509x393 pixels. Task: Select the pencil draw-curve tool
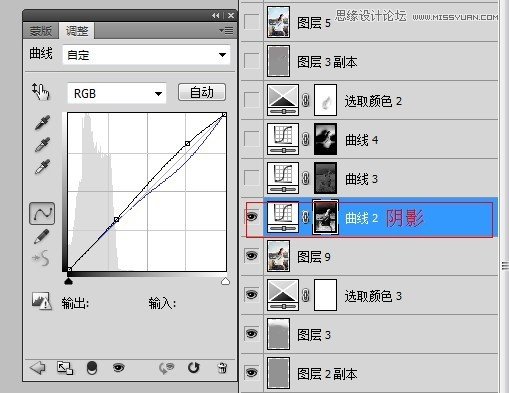(42, 236)
